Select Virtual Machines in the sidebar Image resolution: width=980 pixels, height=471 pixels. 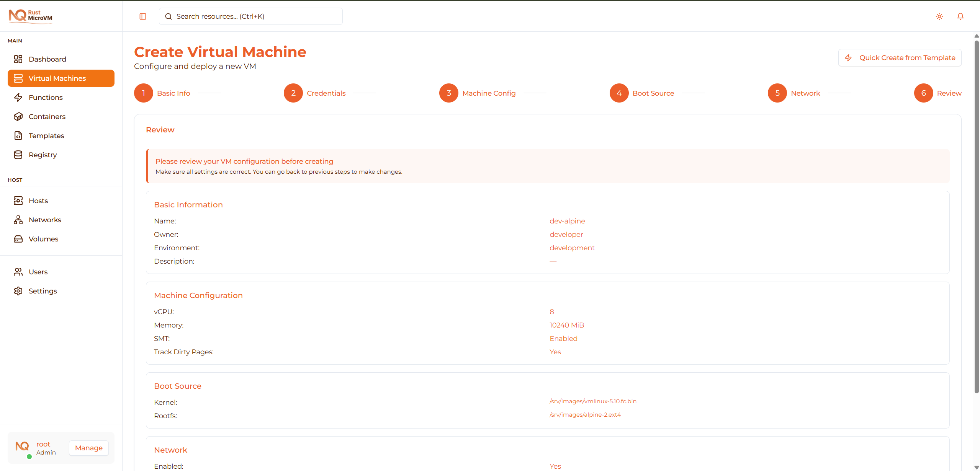pyautogui.click(x=57, y=78)
